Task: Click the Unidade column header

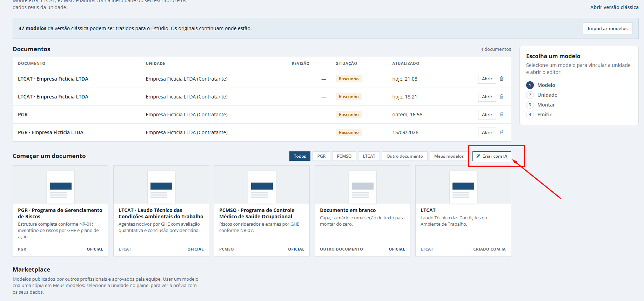Action: pos(155,63)
